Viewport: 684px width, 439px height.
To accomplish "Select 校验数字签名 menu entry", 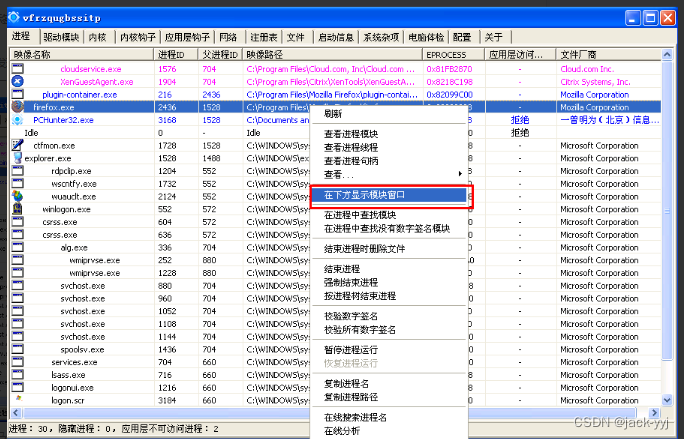I will pos(389,316).
